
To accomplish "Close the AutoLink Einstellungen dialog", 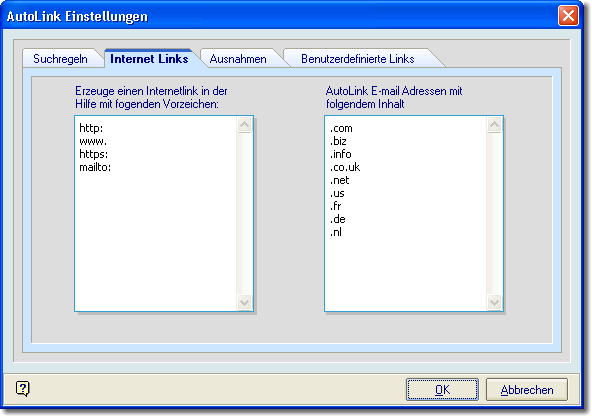I will pos(568,16).
